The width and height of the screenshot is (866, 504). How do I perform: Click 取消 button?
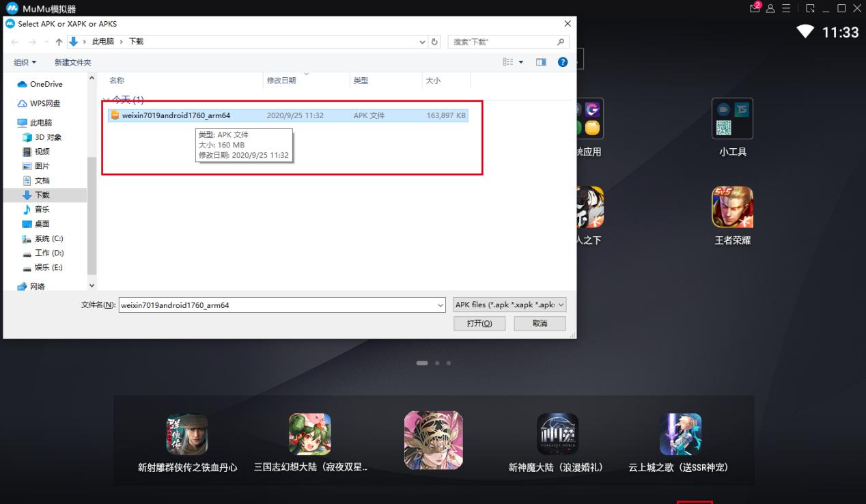(540, 323)
